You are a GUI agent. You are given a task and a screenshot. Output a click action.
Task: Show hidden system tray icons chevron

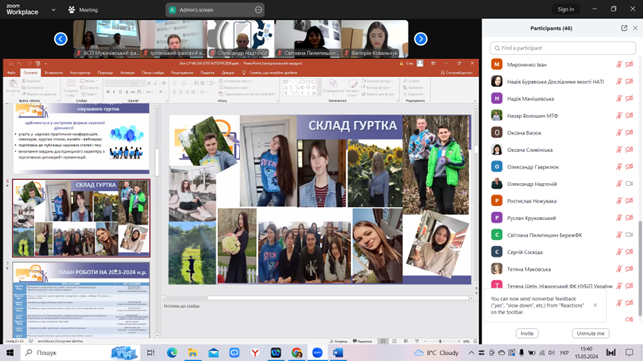coord(471,353)
